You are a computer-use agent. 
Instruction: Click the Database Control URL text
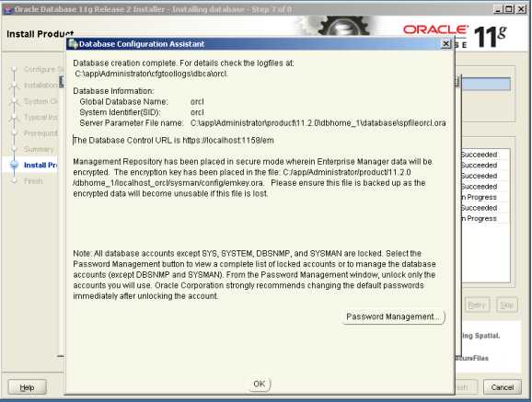173,141
